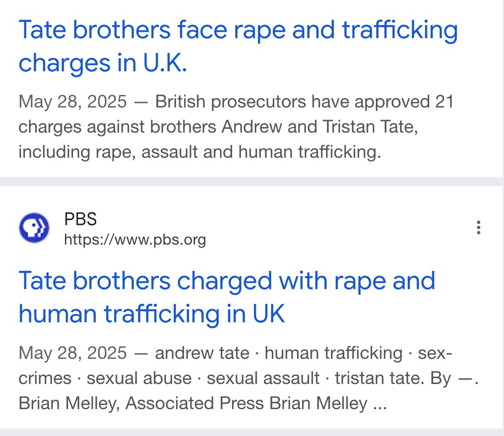The image size is (504, 436).
Task: Click "Andrew and Tristan Tate" in first snippet
Action: click(x=320, y=127)
